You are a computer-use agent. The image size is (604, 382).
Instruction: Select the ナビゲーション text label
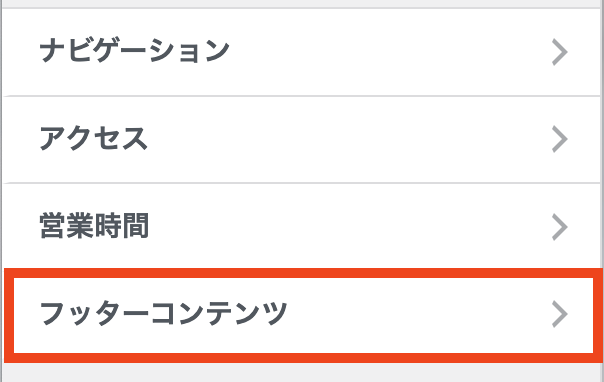[134, 50]
